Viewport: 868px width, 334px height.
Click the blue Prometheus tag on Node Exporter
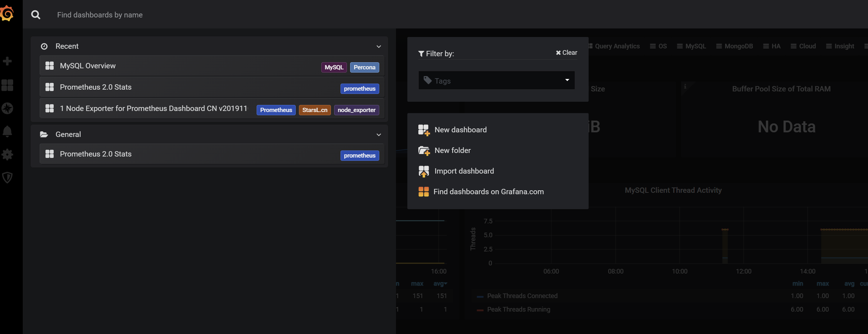click(276, 110)
